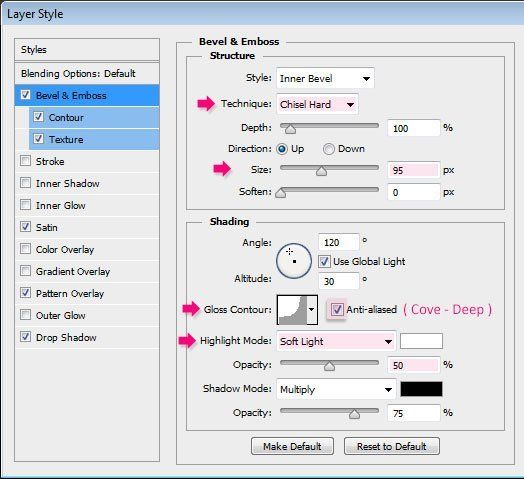Click the Shadow Opacity field showing 75
Screen dimensions: 524x479
(414, 413)
